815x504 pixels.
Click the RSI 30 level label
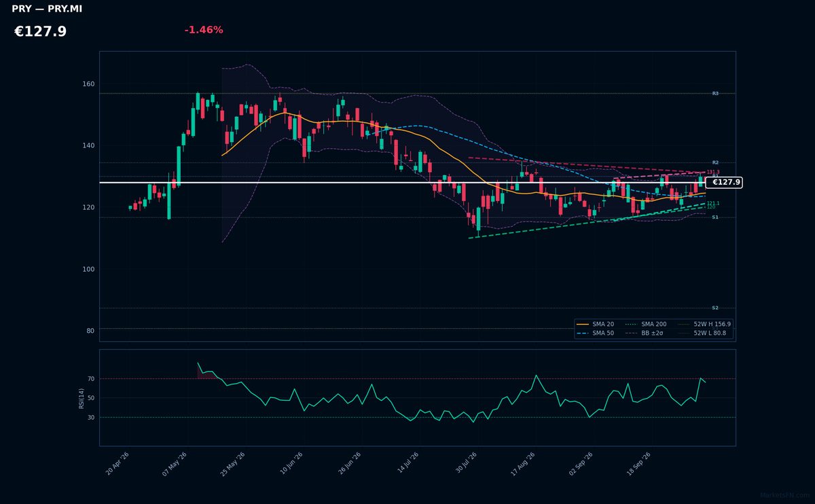[91, 418]
